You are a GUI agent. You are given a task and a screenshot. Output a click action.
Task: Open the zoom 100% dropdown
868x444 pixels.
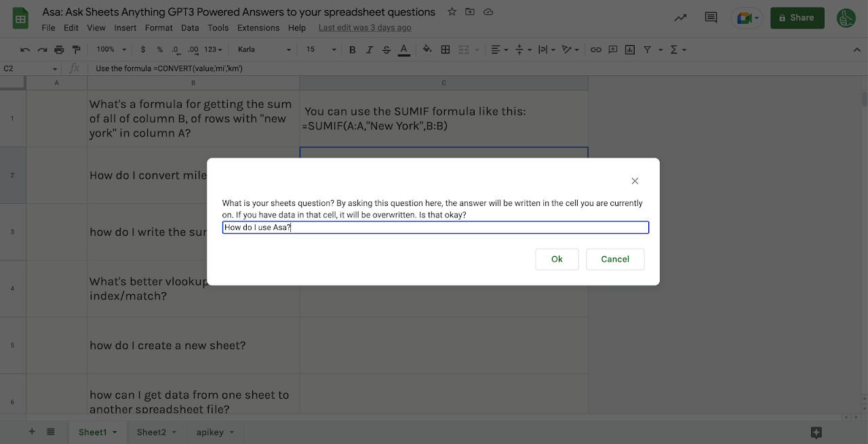pyautogui.click(x=111, y=49)
